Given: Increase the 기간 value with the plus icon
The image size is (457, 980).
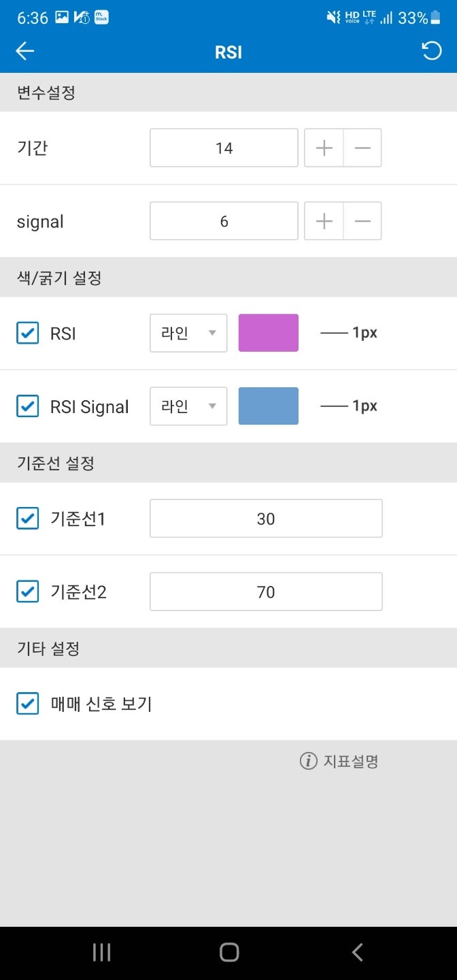Looking at the screenshot, I should (323, 148).
